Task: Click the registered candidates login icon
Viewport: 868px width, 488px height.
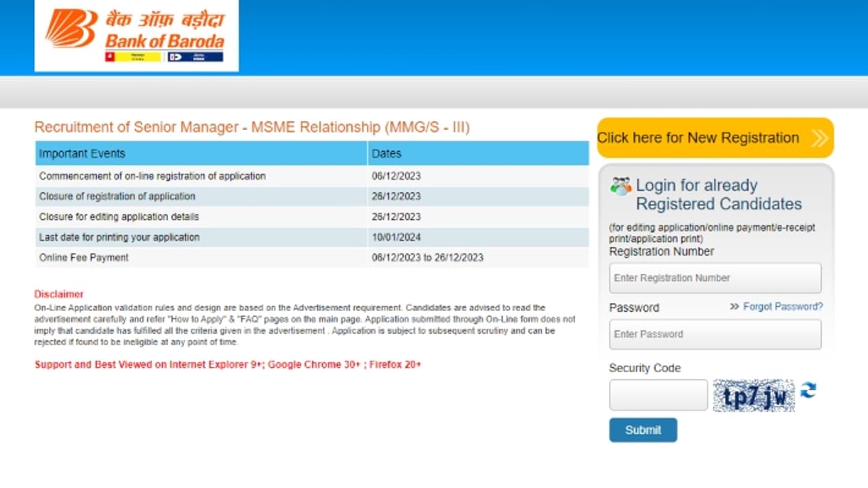Action: pyautogui.click(x=620, y=186)
